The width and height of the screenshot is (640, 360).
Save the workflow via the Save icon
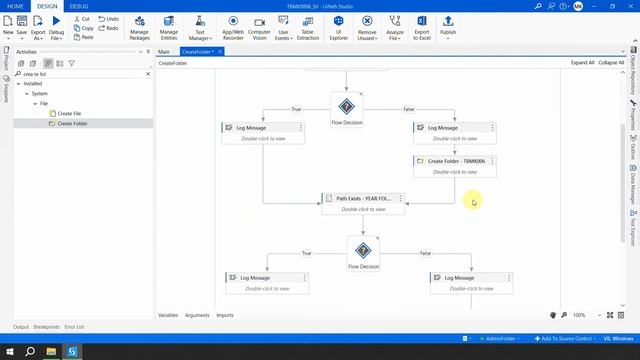click(22, 27)
